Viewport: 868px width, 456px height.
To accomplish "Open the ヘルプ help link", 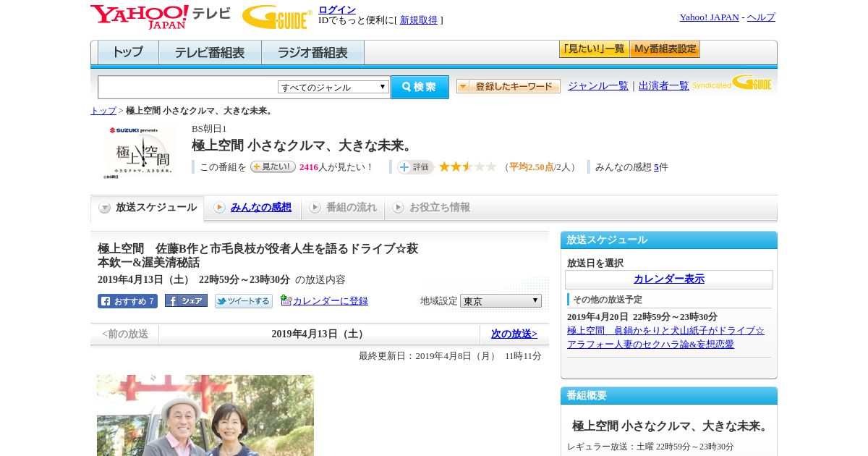I will point(761,17).
